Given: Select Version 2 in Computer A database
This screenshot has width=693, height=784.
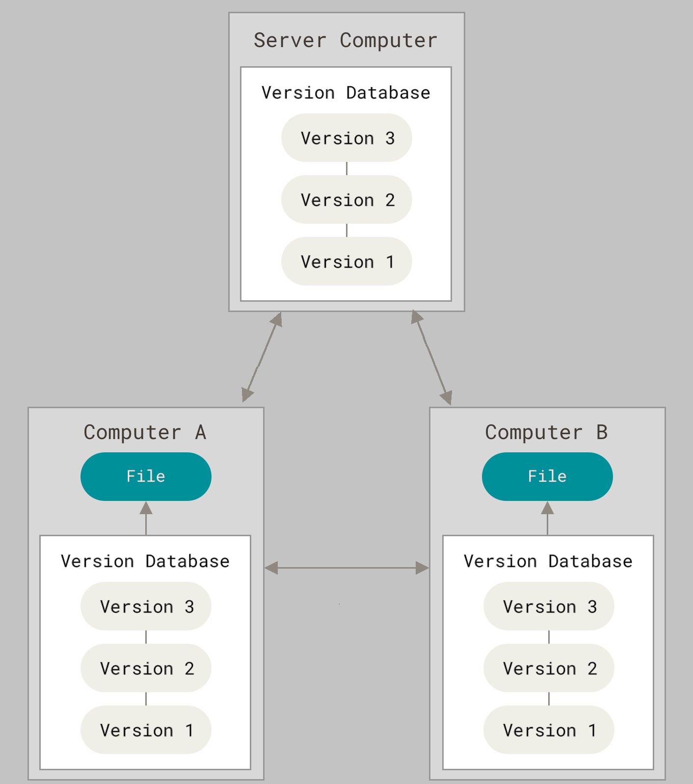Looking at the screenshot, I should click(x=146, y=668).
